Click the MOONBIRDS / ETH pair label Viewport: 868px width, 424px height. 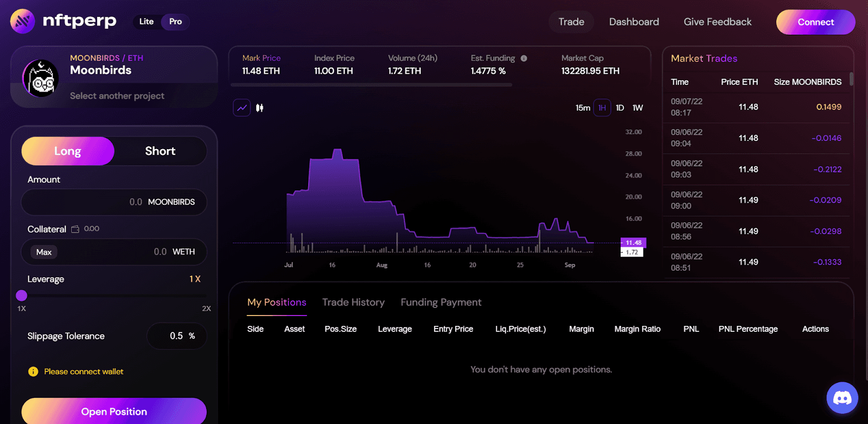(106, 58)
